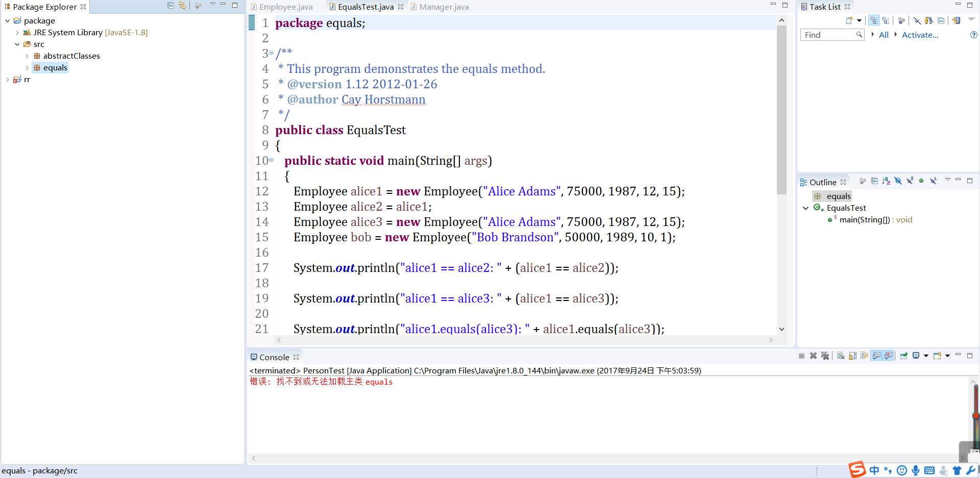Collapse the src folder node
Screen dimensions: 980x478
(x=17, y=44)
